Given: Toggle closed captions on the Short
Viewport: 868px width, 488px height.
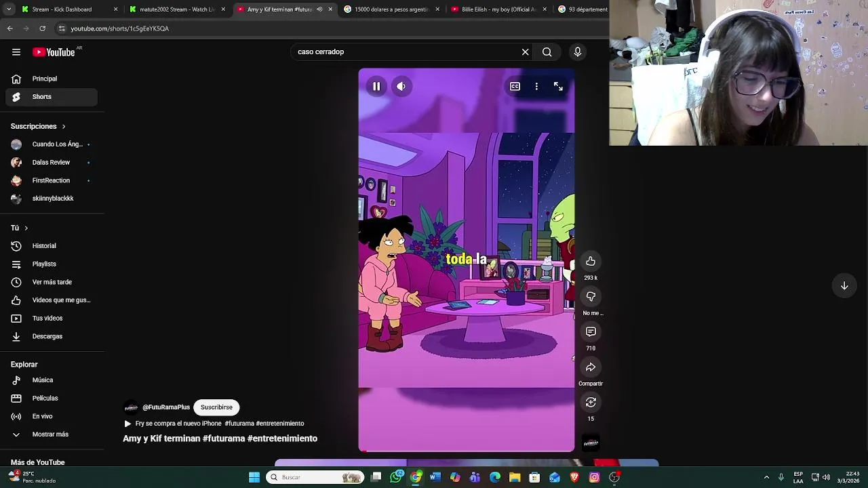Looking at the screenshot, I should 515,86.
